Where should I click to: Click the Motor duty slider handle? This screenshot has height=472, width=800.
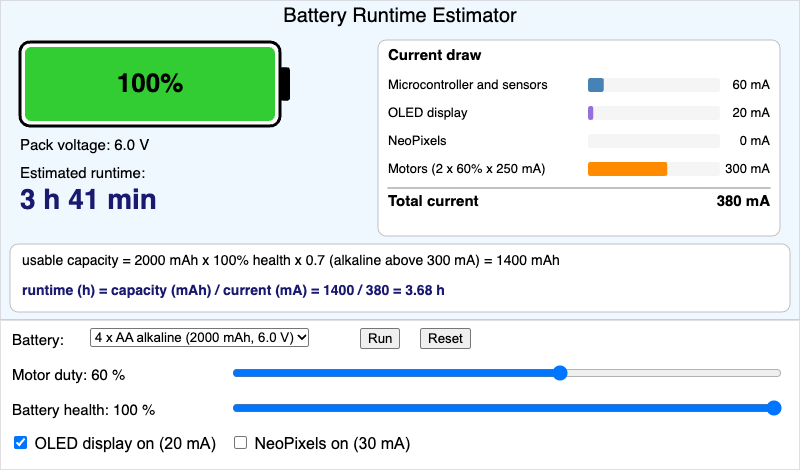pyautogui.click(x=560, y=373)
